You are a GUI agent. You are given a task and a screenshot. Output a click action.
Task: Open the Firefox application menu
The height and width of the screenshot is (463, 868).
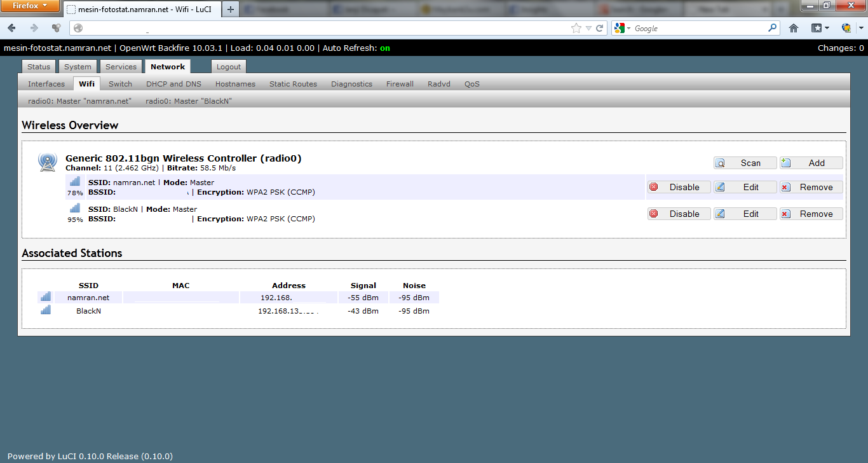[31, 6]
